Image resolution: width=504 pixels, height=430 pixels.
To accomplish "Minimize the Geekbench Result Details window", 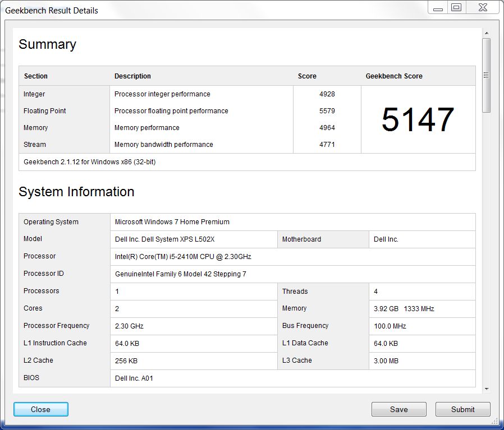I will point(438,7).
